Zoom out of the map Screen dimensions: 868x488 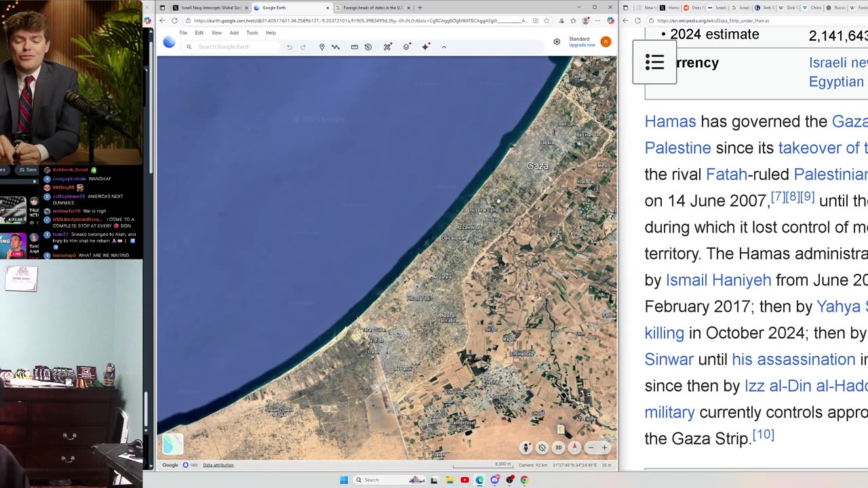click(591, 447)
